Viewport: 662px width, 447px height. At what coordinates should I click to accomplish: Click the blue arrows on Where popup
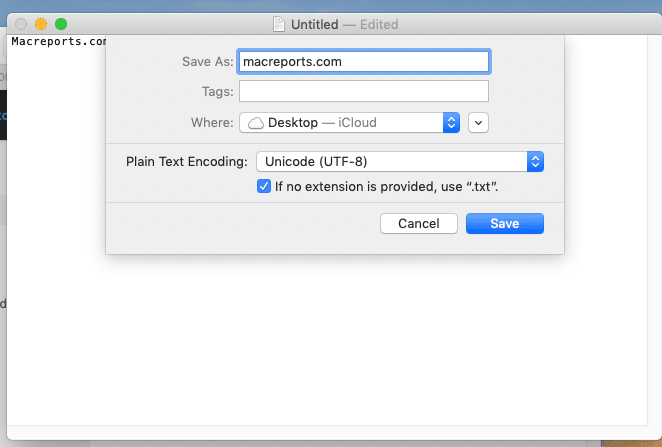coord(451,122)
